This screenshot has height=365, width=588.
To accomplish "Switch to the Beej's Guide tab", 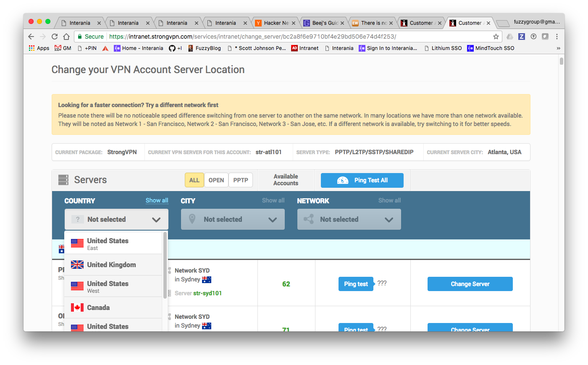I will [x=324, y=23].
